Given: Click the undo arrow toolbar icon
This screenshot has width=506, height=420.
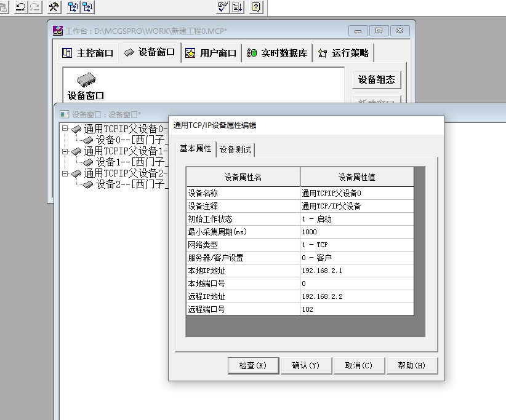Looking at the screenshot, I should [x=20, y=7].
